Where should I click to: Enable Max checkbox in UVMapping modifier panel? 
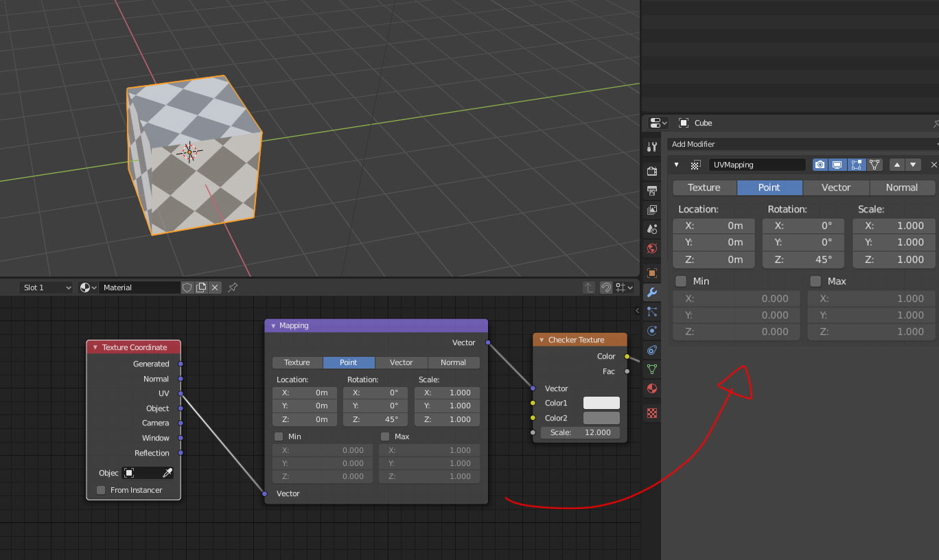(x=815, y=281)
